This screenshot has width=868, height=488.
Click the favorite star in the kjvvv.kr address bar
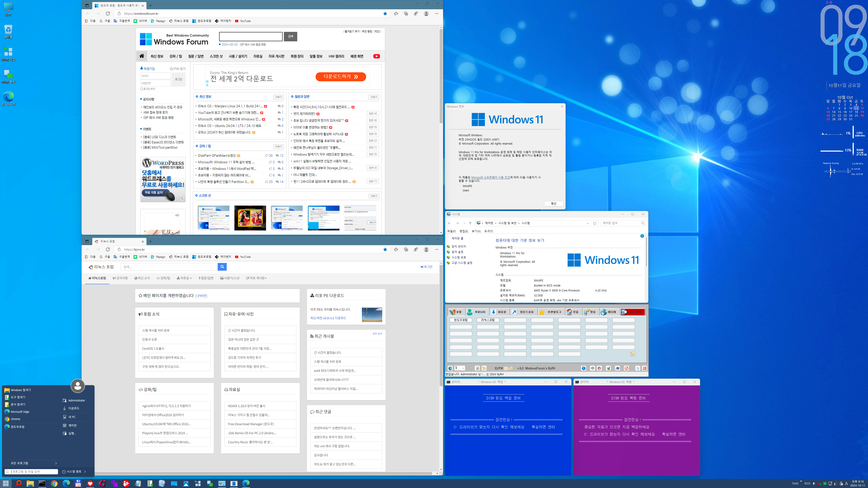(385, 250)
